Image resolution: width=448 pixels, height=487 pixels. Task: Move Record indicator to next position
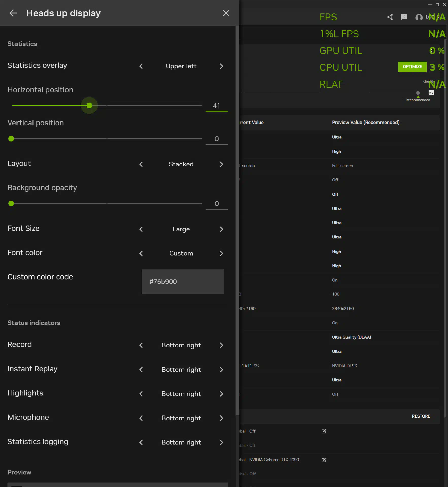coord(221,345)
